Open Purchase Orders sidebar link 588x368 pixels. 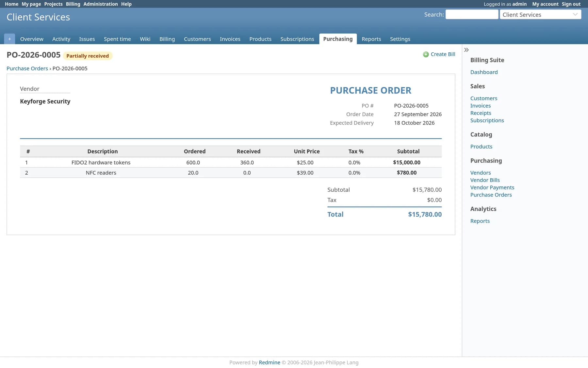coord(491,195)
